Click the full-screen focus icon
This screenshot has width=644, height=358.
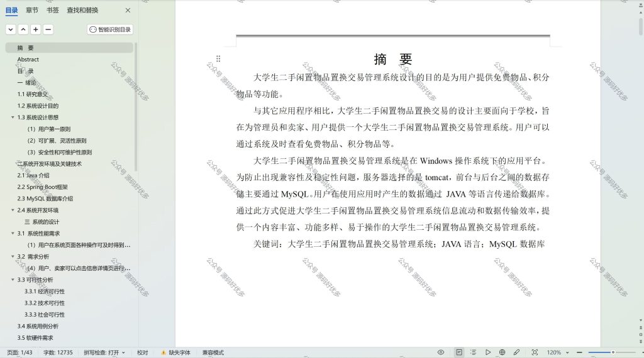[535, 352]
